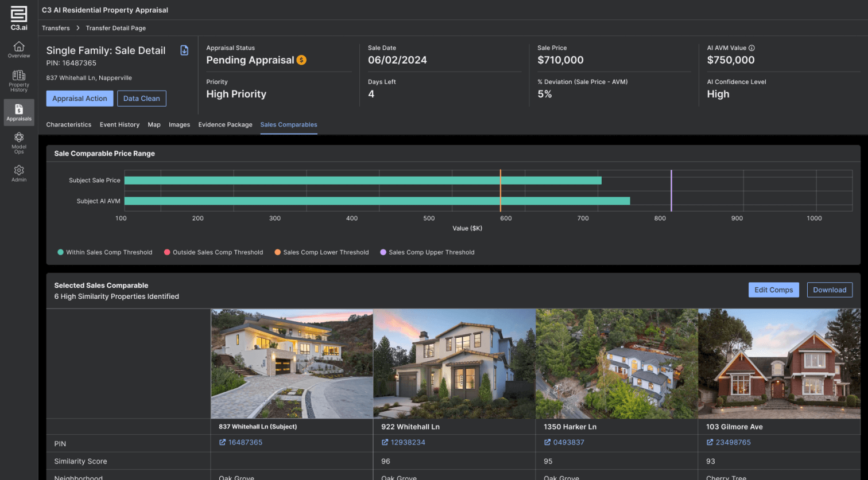Click external link icon beside PIN 23498765
This screenshot has height=480, width=868.
click(x=710, y=442)
